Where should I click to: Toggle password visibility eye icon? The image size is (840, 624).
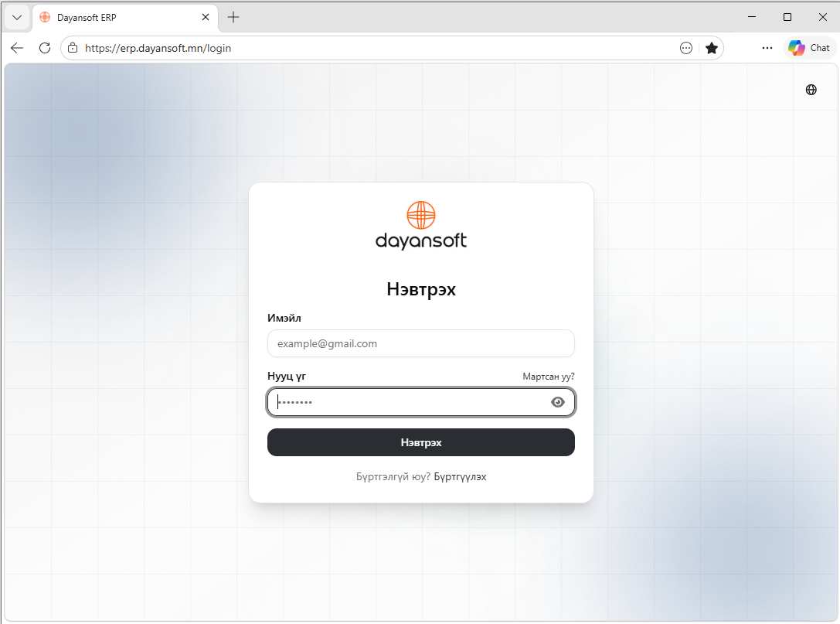pyautogui.click(x=558, y=402)
